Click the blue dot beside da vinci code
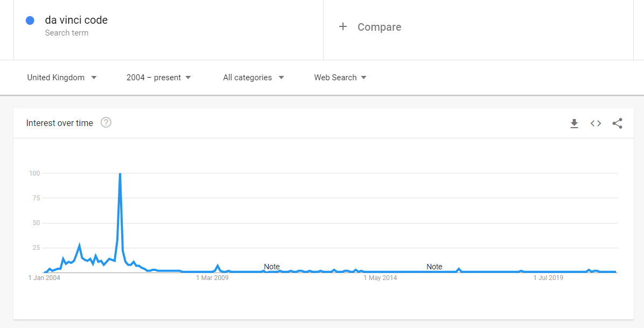The image size is (644, 328). coord(30,20)
